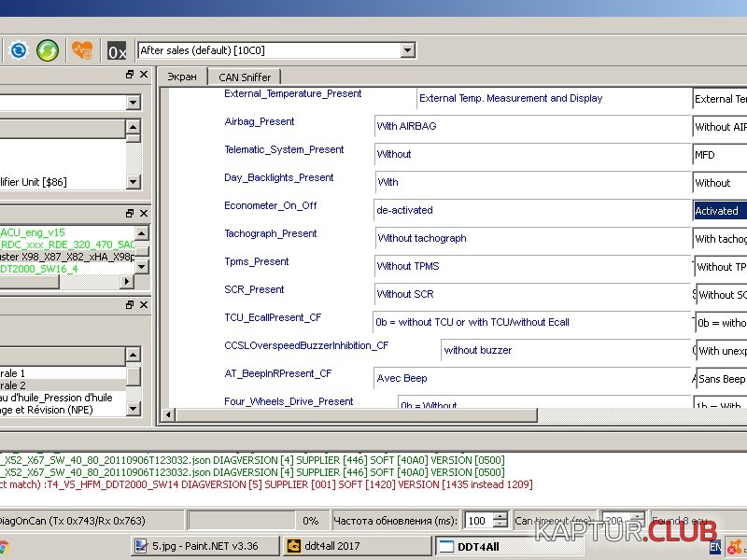Select the Экран tab
Screen dimensions: 747x560
[x=181, y=77]
